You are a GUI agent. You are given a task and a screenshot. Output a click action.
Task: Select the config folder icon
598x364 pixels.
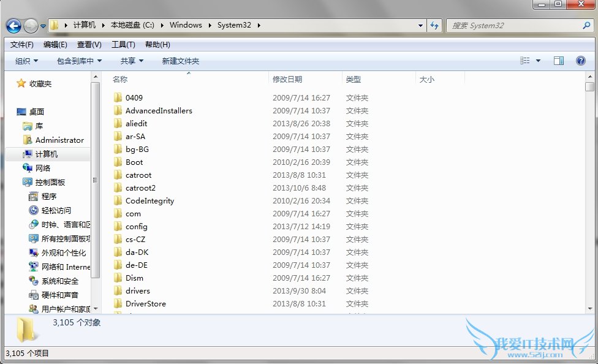118,226
